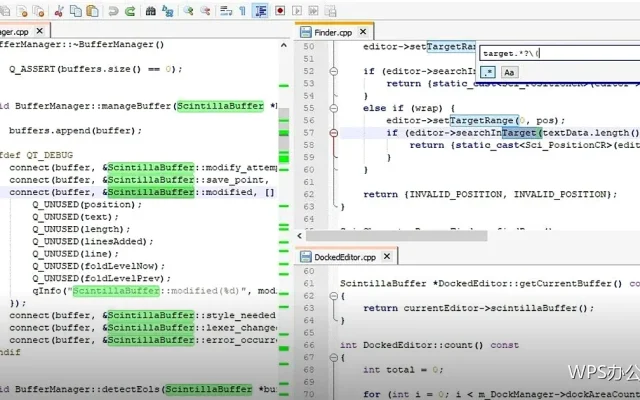
Task: Click the Finder.cpp tab file icon
Action: point(305,32)
